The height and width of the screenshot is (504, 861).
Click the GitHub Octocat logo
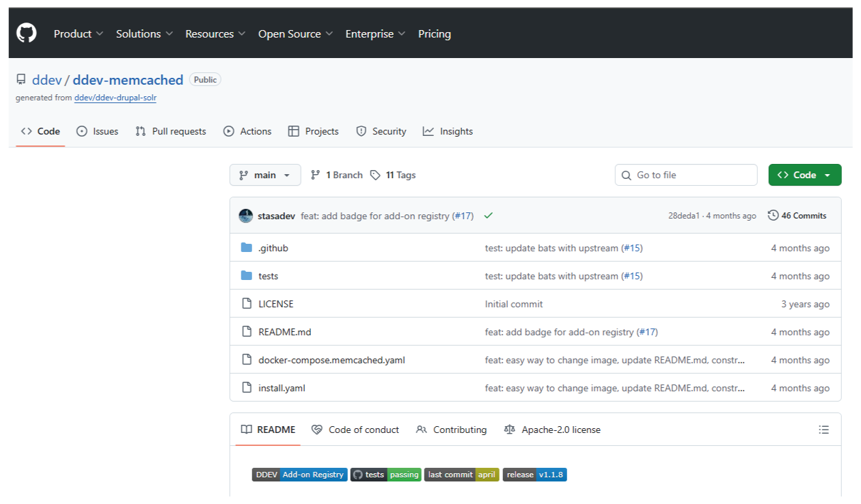click(x=26, y=33)
